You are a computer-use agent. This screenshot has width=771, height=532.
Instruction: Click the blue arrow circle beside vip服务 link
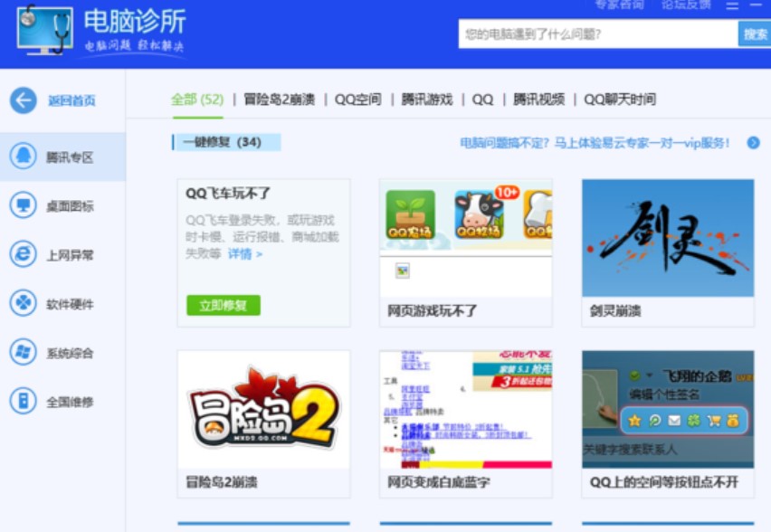[753, 143]
